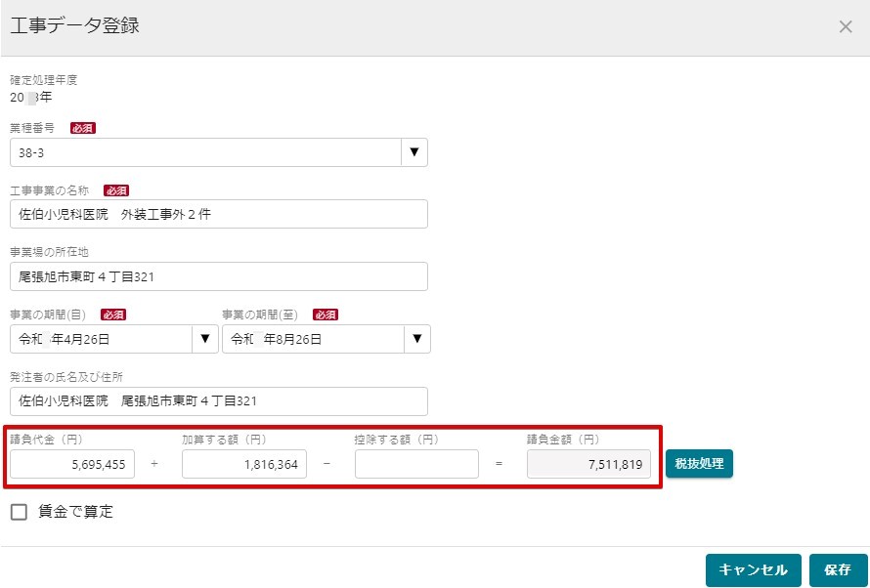Click the 工事事業の名称 input field
870x588 pixels.
(x=219, y=214)
